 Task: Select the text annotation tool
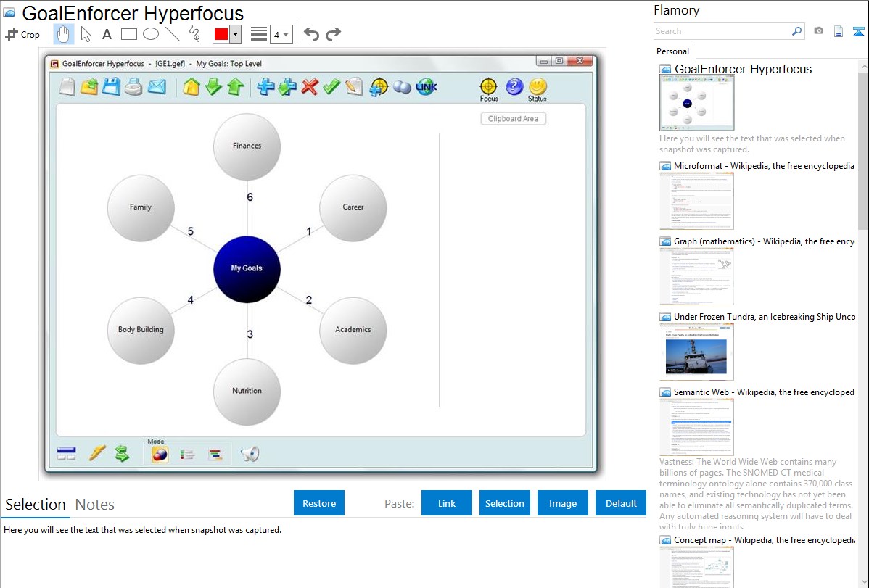(107, 34)
